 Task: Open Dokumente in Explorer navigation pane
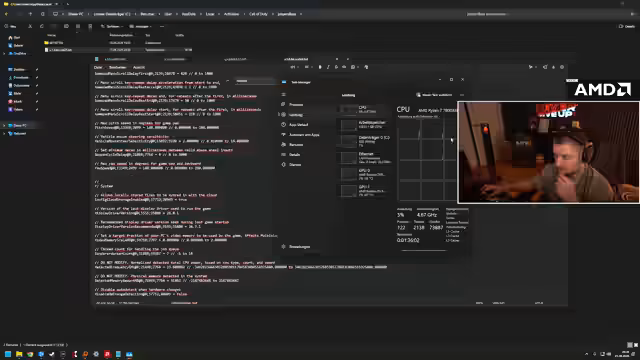click(x=20, y=85)
